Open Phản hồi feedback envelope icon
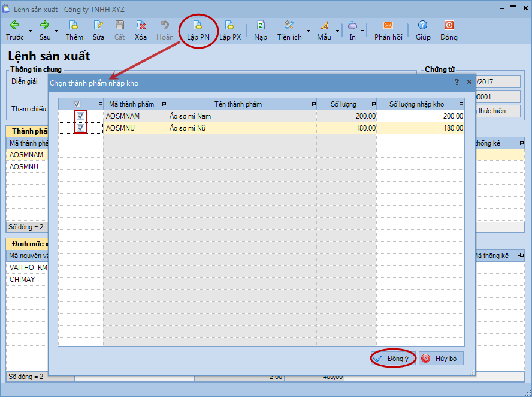Screen dimensions: 532x397 pos(388,26)
